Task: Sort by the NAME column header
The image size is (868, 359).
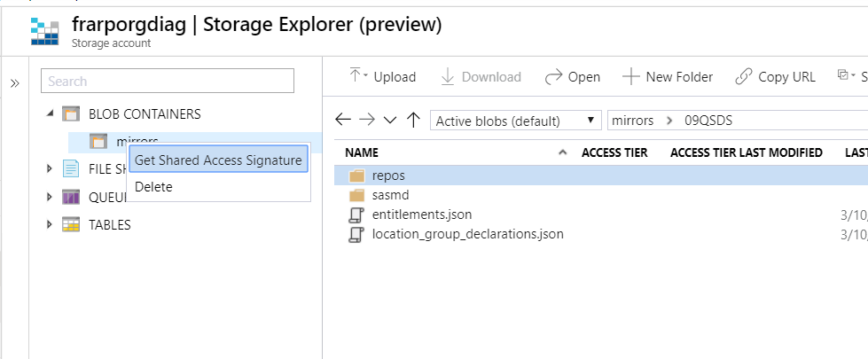Action: [361, 152]
